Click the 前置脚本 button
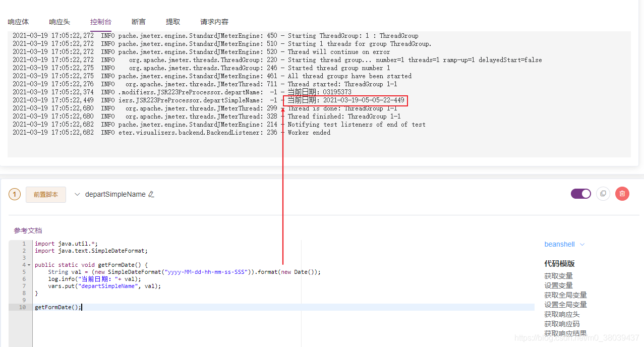 (x=46, y=194)
